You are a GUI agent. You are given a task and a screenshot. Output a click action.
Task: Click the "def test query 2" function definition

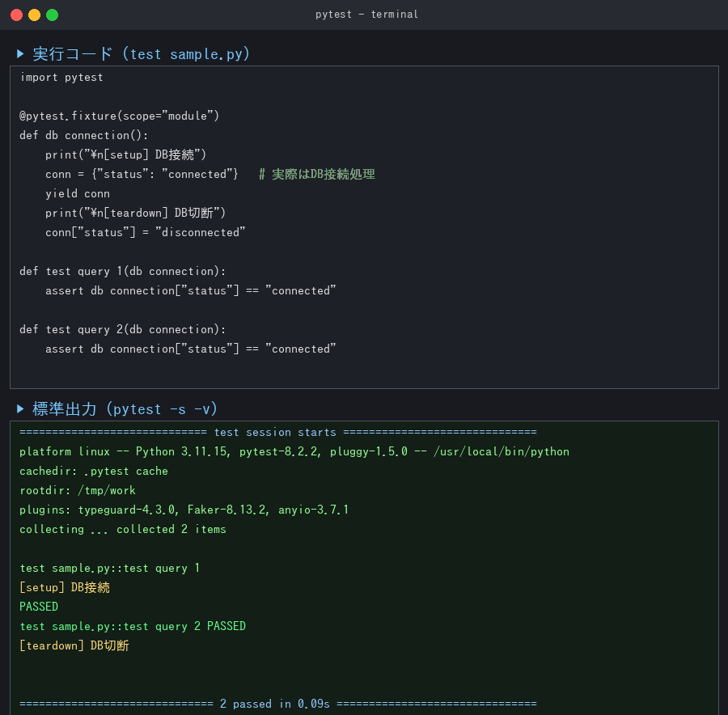[123, 329]
